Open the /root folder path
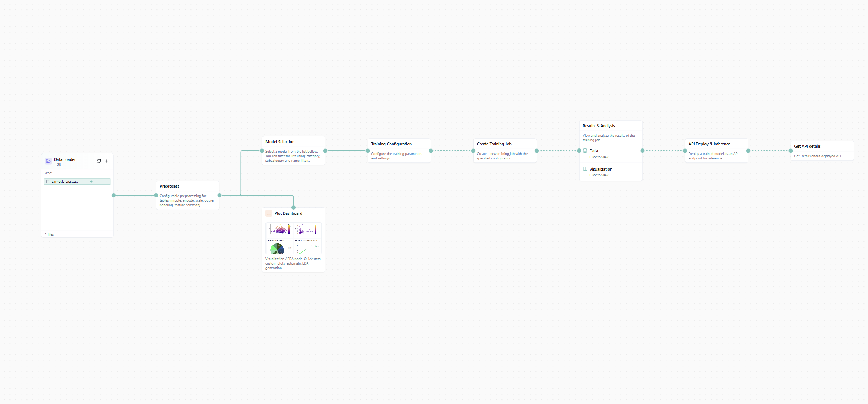The image size is (868, 404). [49, 173]
